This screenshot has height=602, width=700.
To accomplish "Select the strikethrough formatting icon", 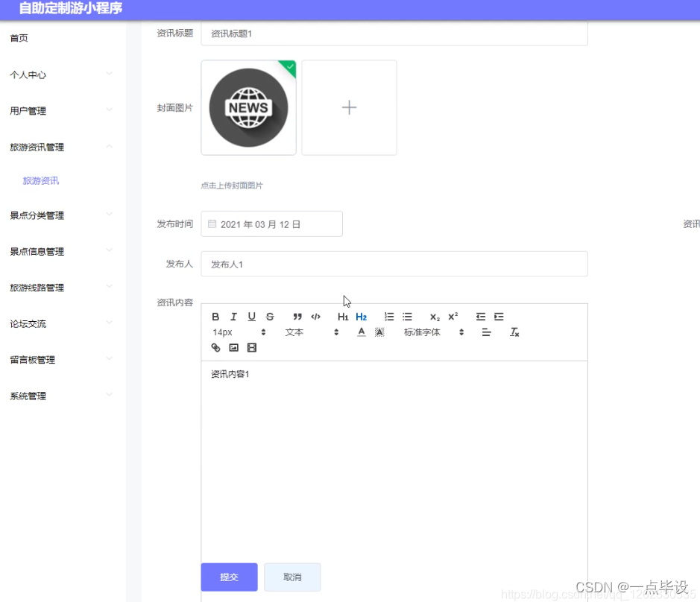I will click(269, 316).
